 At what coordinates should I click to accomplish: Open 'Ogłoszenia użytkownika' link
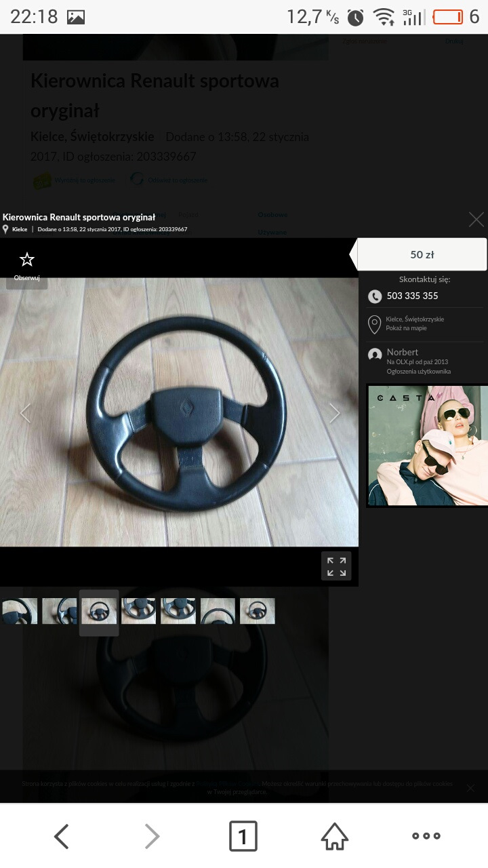[418, 372]
